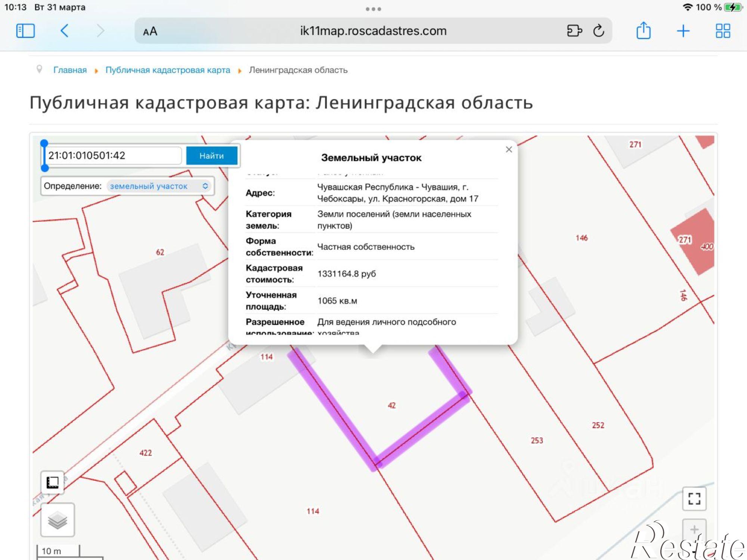Open Публичная кадастровая карта breadcrumb link
This screenshot has height=560, width=747.
(168, 70)
